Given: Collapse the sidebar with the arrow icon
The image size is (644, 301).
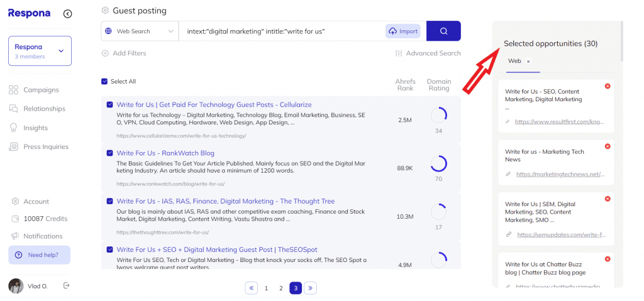Looking at the screenshot, I should tap(68, 14).
